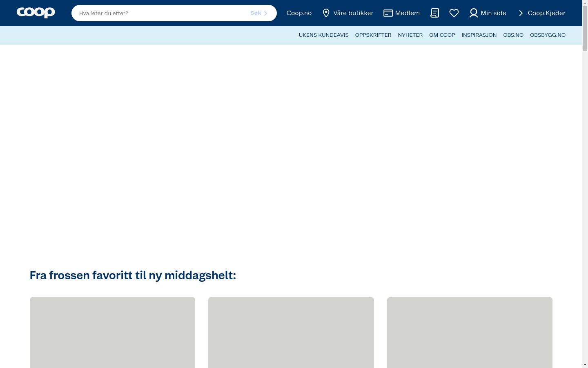Click the membership card icon
Image resolution: width=588 pixels, height=368 pixels.
(388, 13)
